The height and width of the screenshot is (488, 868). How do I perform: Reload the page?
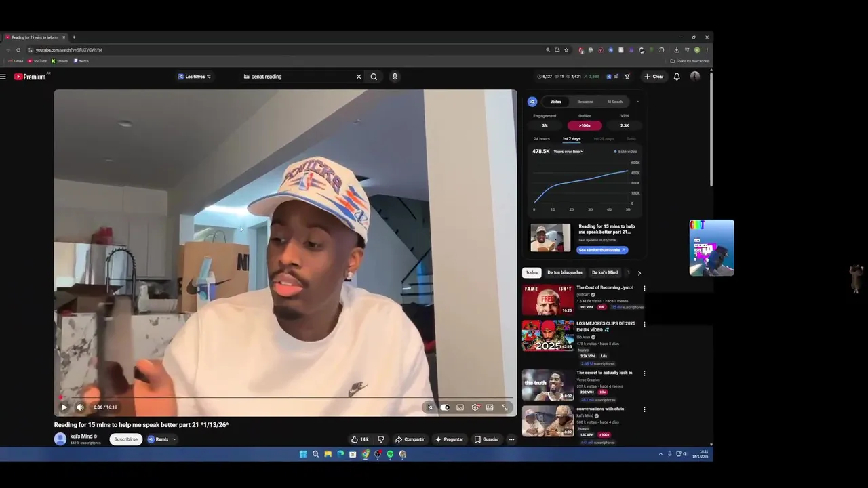pyautogui.click(x=18, y=49)
